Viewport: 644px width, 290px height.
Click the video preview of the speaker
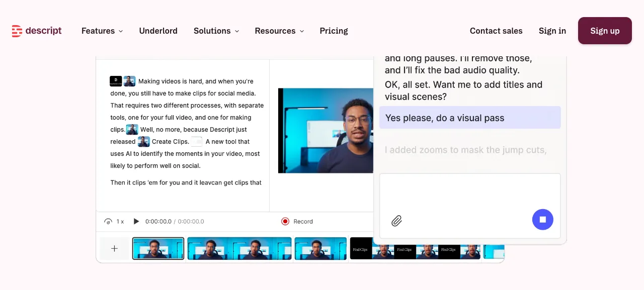326,131
